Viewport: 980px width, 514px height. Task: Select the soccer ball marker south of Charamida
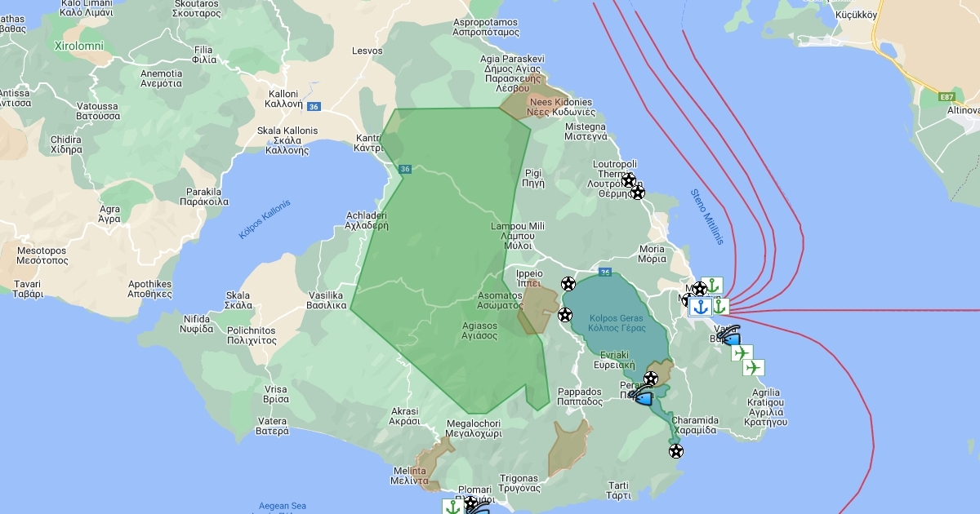click(675, 450)
